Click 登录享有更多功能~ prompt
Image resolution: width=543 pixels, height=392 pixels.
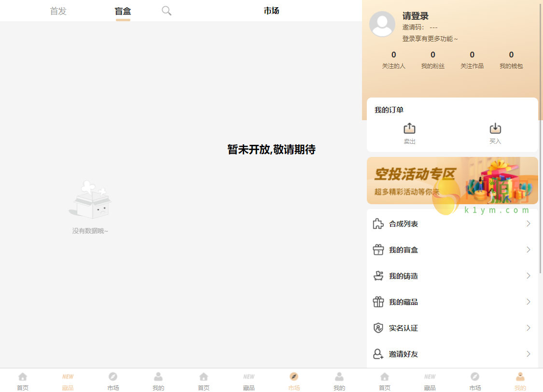430,39
